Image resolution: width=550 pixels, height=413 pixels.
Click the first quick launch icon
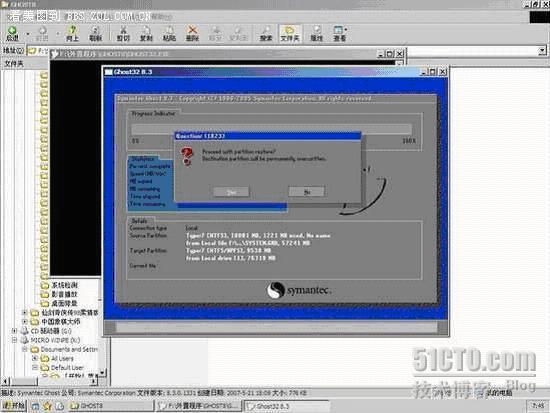tap(35, 406)
